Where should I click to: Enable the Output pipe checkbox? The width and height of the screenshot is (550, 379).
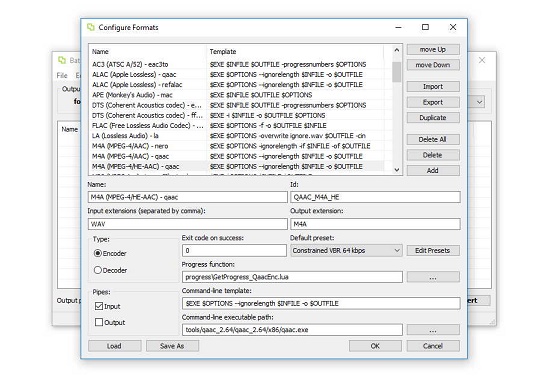click(99, 322)
